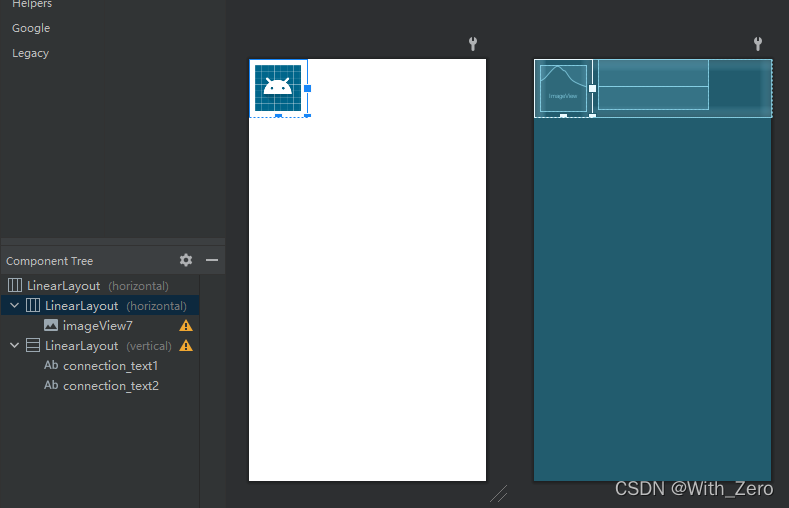Open the Helpers palette category
Image resolution: width=789 pixels, height=508 pixels.
point(32,4)
